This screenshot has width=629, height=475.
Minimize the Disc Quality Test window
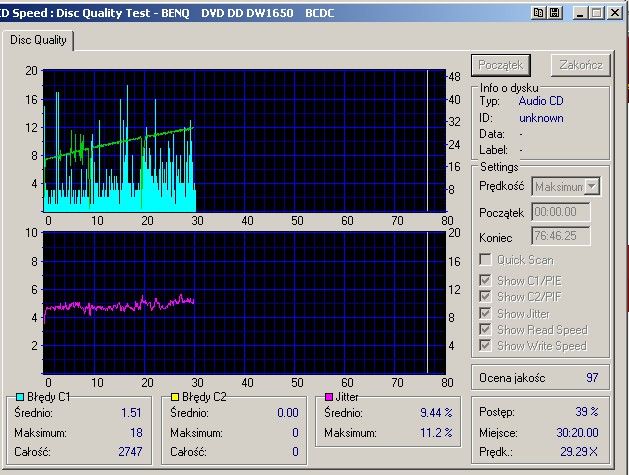[579, 13]
